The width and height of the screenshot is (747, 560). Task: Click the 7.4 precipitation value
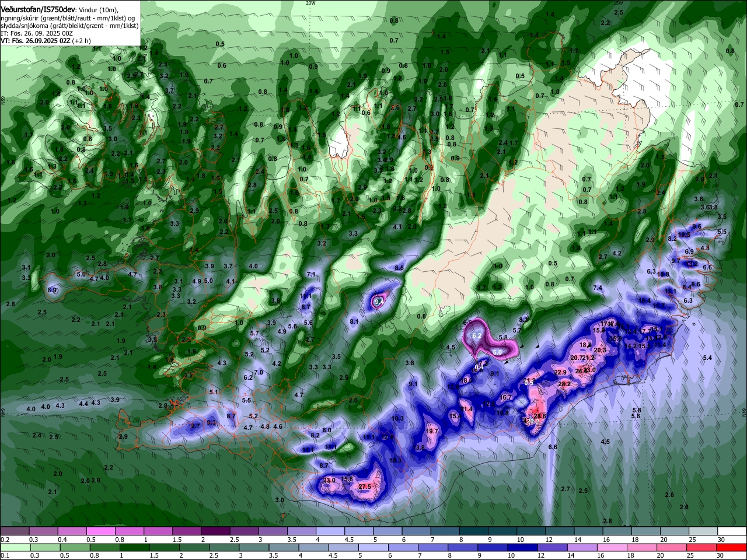[x=598, y=288]
